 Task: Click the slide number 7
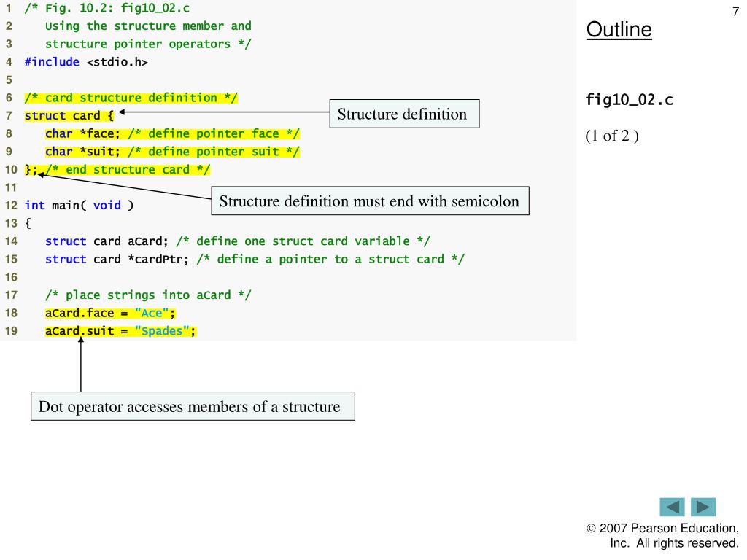[735, 12]
